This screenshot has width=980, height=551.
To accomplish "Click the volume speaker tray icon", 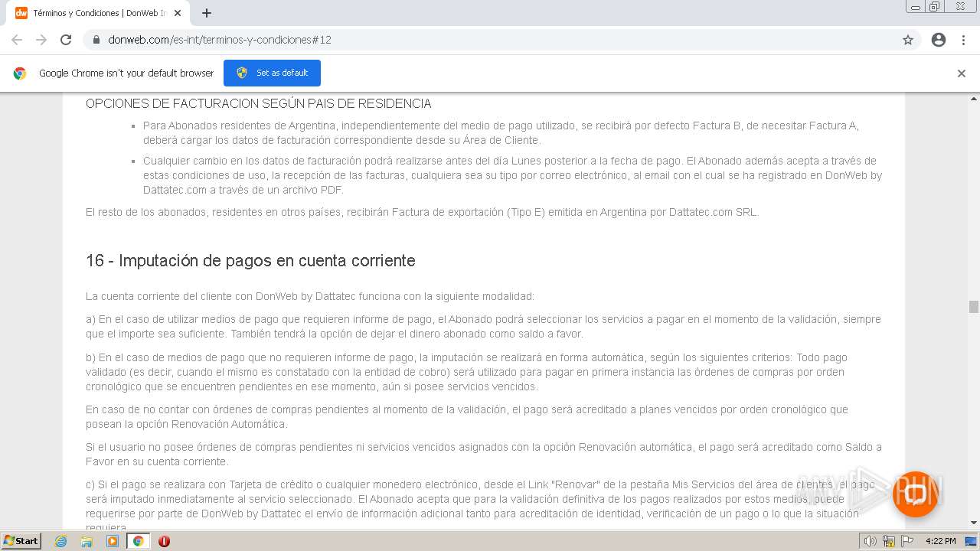I will (x=871, y=541).
